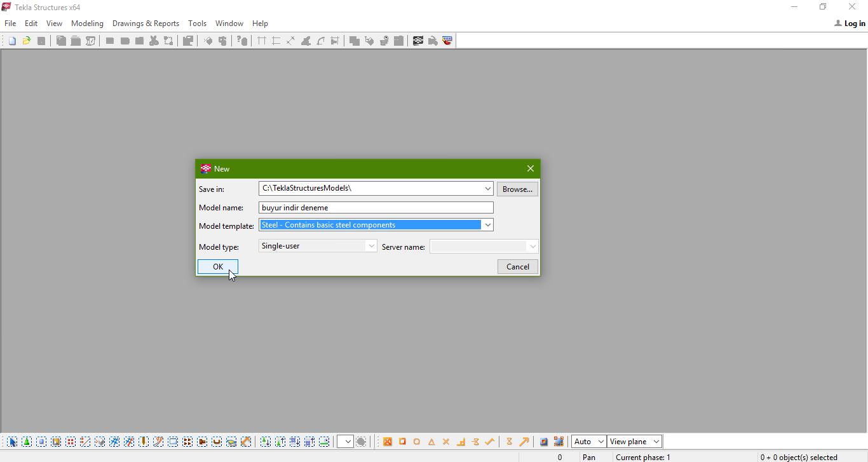The width and height of the screenshot is (868, 462).
Task: Click the Save toolbar icon
Action: [x=41, y=41]
